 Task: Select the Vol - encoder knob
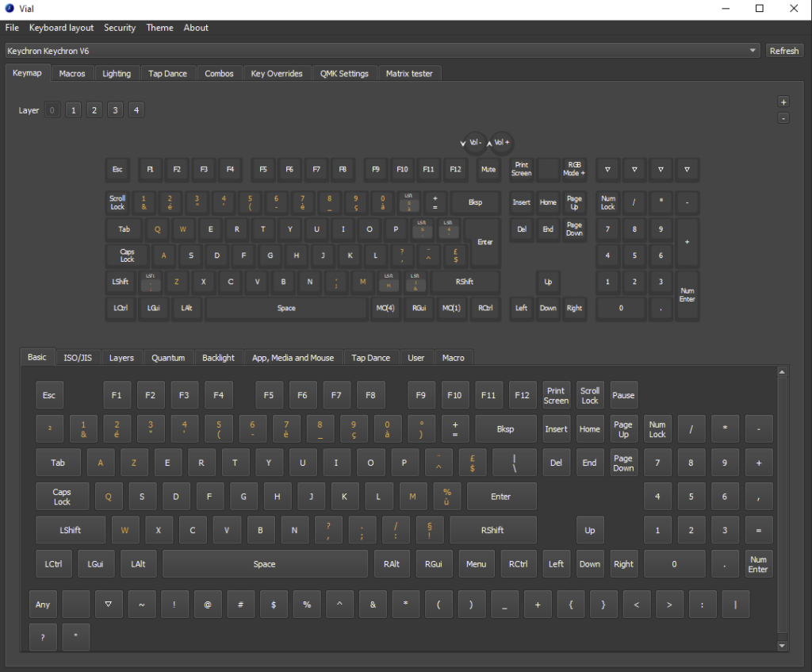click(x=476, y=143)
